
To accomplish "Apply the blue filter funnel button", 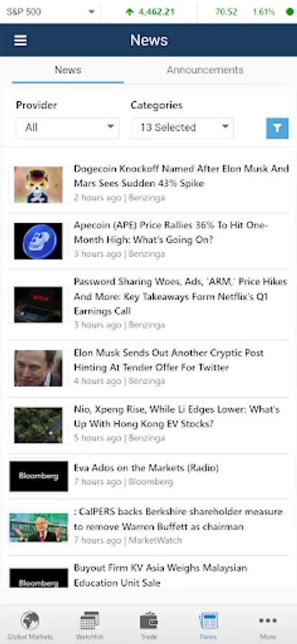I will click(x=277, y=128).
